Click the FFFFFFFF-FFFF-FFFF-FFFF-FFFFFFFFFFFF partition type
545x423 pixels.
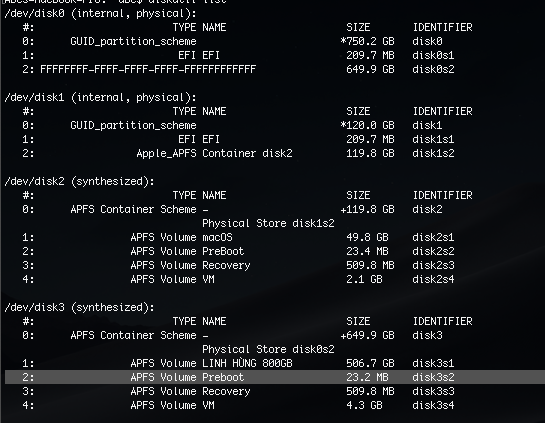tap(148, 69)
